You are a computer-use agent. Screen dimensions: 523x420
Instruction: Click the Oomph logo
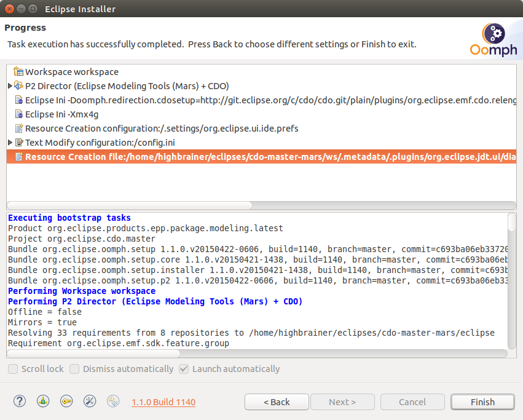pyautogui.click(x=494, y=40)
